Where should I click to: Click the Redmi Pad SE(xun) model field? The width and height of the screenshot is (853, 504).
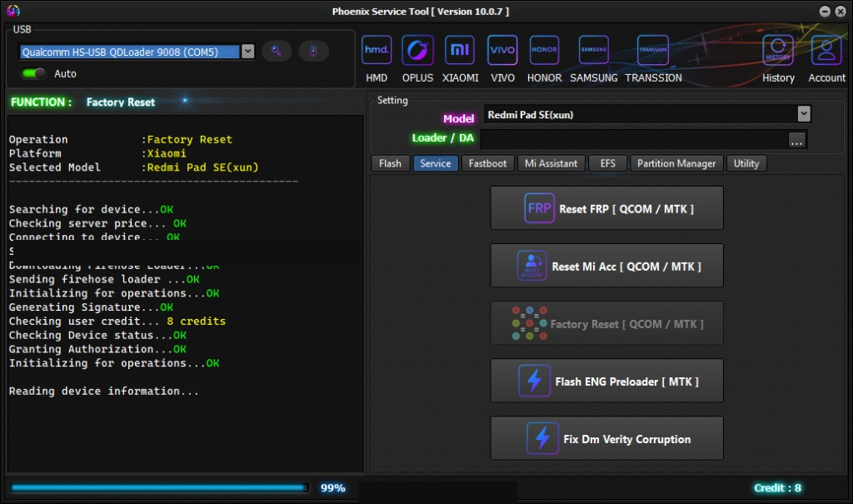pyautogui.click(x=641, y=114)
